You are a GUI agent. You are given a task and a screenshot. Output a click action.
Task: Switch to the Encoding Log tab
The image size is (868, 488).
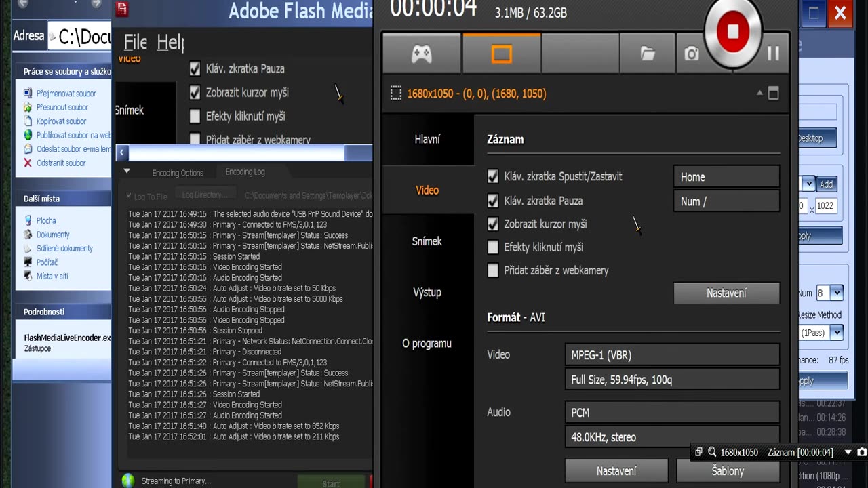245,172
